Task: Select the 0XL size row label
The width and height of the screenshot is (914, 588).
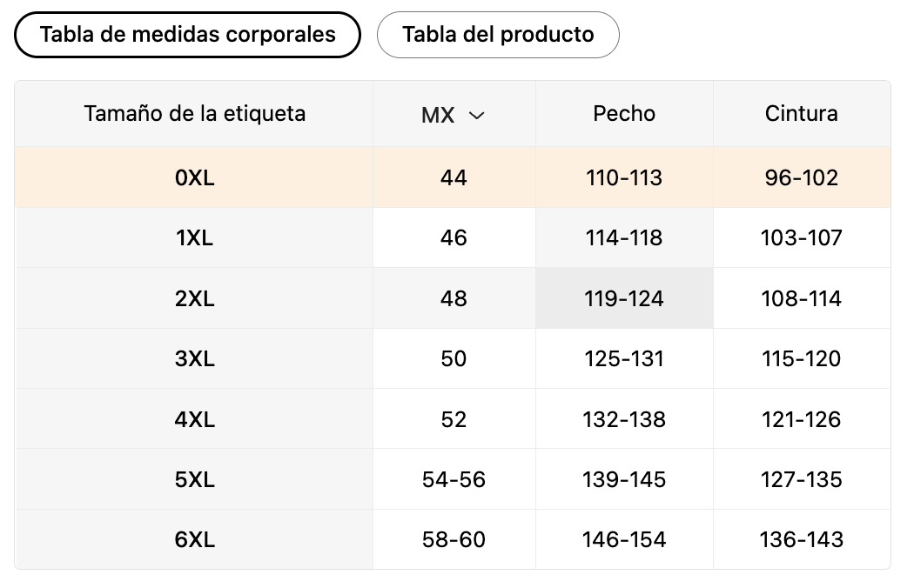Action: [194, 177]
